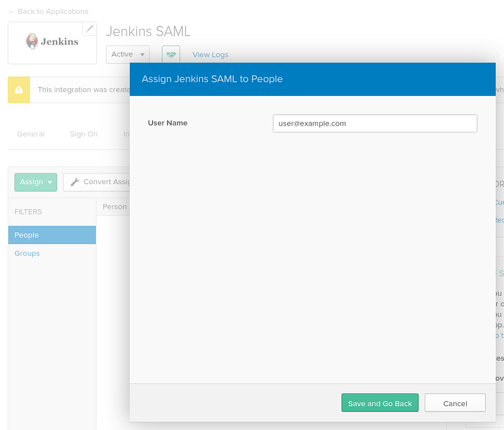Image resolution: width=504 pixels, height=430 pixels.
Task: Click the integration warning message text
Action: point(84,90)
